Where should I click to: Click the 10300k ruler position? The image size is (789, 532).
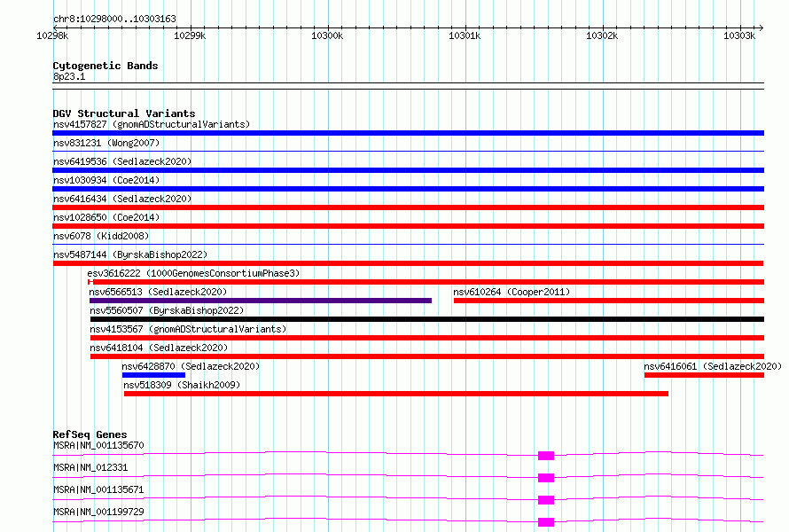click(327, 35)
